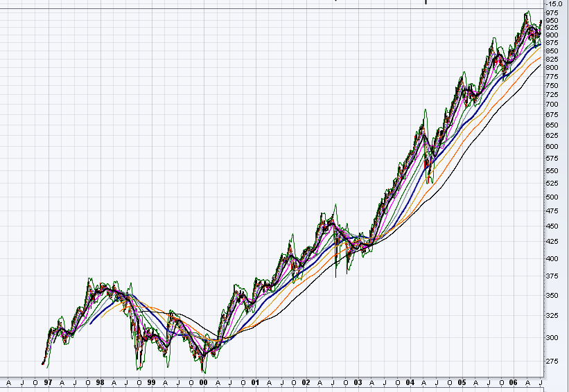Screen dimensions: 569x392
Task: Click the 500 price label on scale
Action: click(x=552, y=197)
